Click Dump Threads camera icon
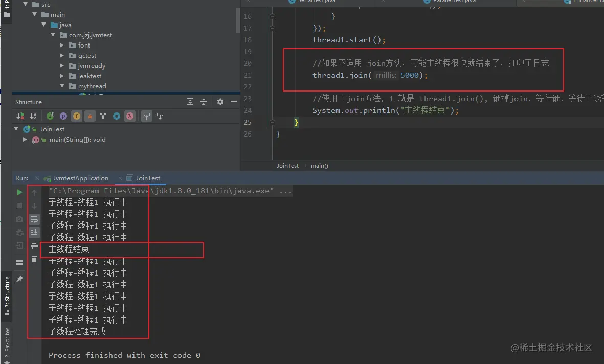The image size is (604, 364). (19, 219)
